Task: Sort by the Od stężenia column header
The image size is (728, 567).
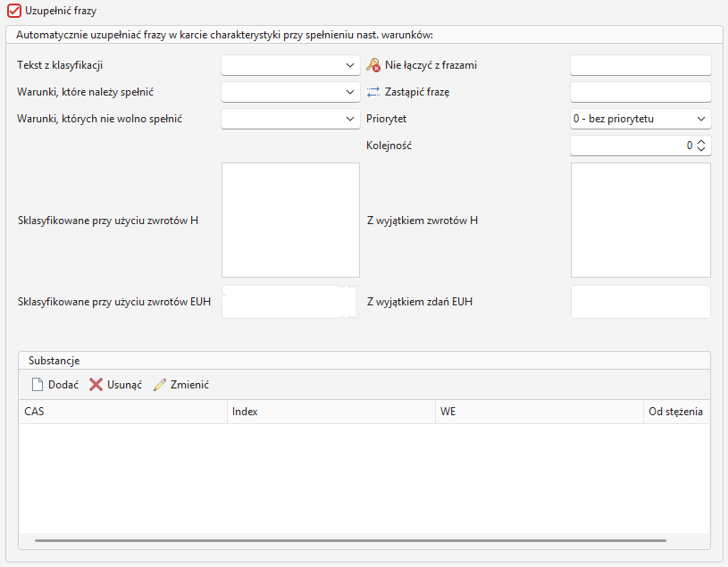Action: point(676,412)
